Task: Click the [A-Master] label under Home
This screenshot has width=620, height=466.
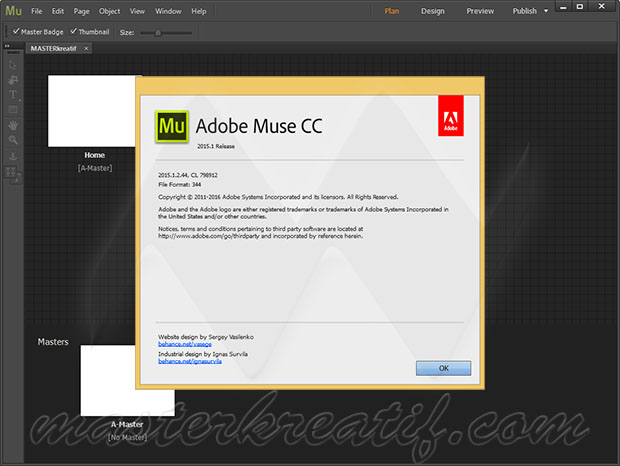Action: [x=95, y=168]
